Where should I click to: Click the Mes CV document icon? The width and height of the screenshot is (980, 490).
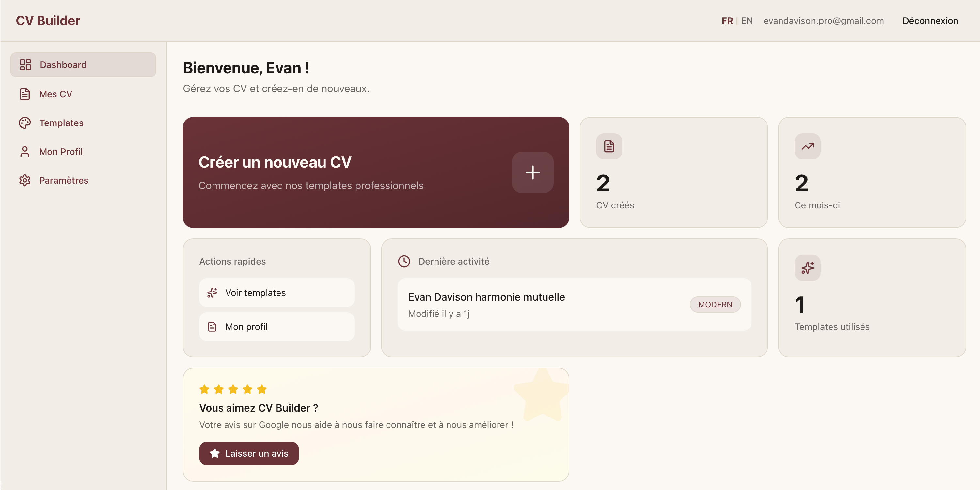pos(25,94)
